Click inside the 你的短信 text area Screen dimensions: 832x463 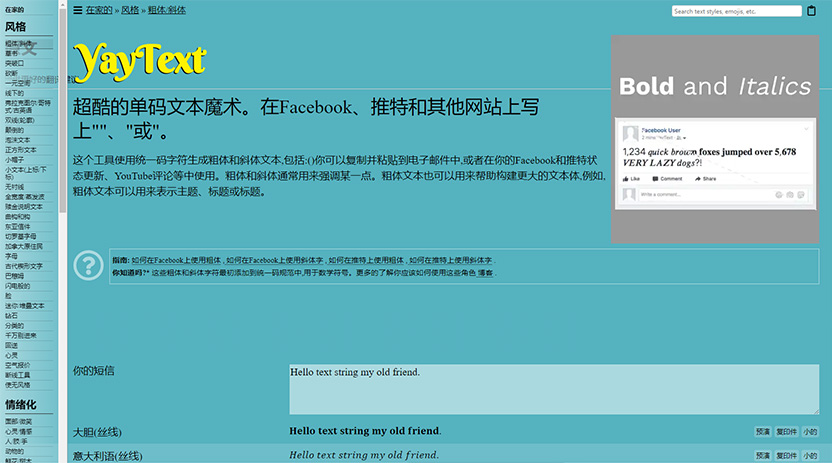pyautogui.click(x=553, y=388)
